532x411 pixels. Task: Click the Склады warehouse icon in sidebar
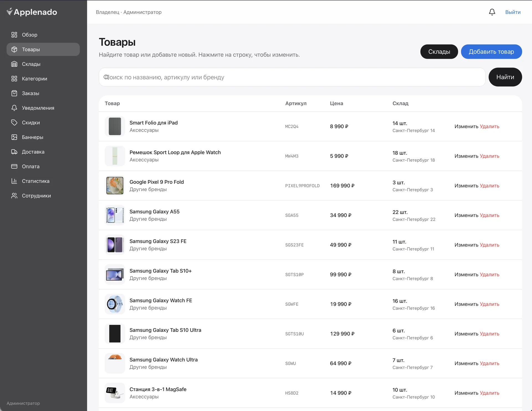[x=14, y=64]
